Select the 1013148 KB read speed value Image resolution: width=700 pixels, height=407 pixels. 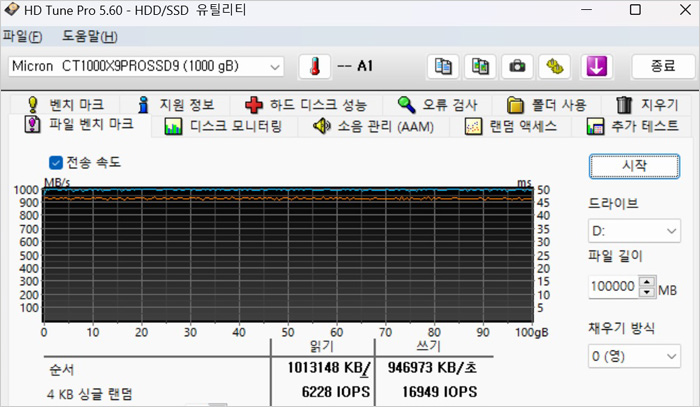(x=329, y=368)
